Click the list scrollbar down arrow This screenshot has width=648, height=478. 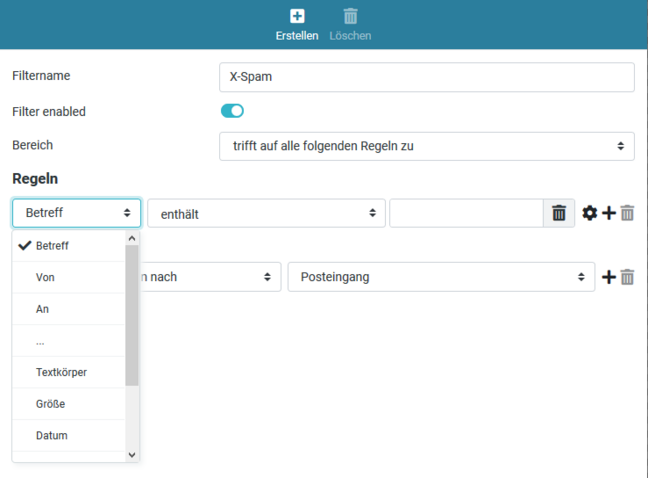pyautogui.click(x=132, y=454)
